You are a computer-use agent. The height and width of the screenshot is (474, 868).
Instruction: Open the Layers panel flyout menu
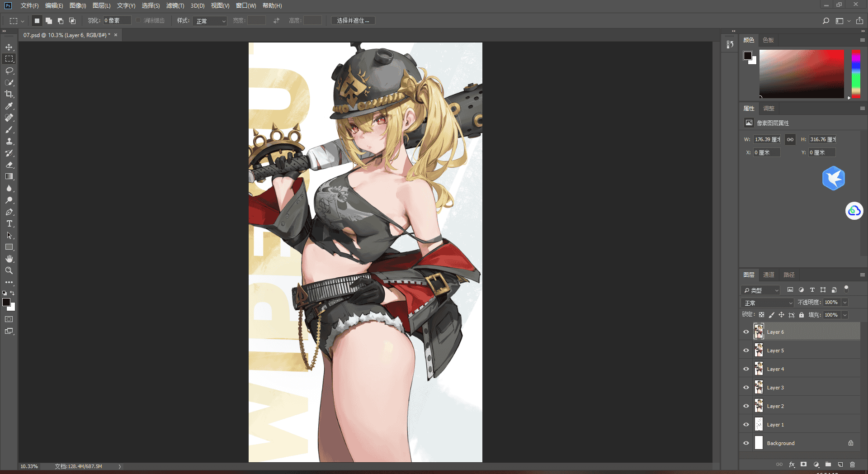[x=862, y=275]
